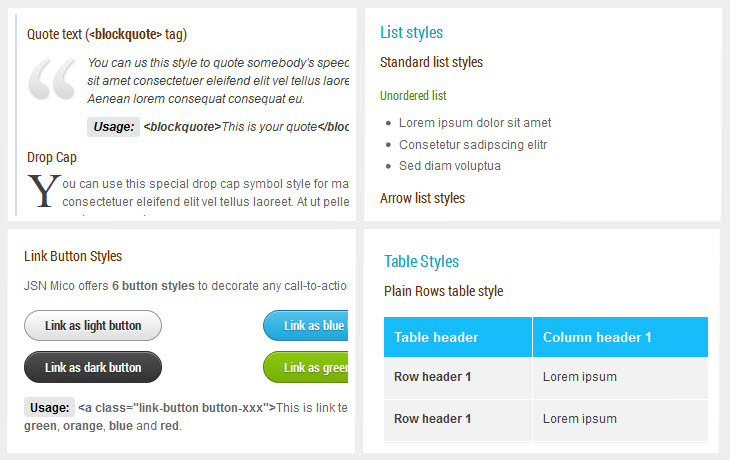Select the 'Column header 1' table heading
730x460 pixels.
point(597,337)
